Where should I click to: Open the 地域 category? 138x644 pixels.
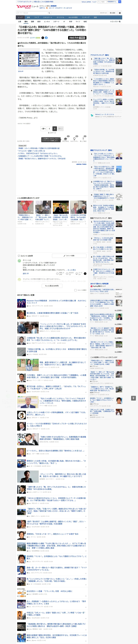85,21
